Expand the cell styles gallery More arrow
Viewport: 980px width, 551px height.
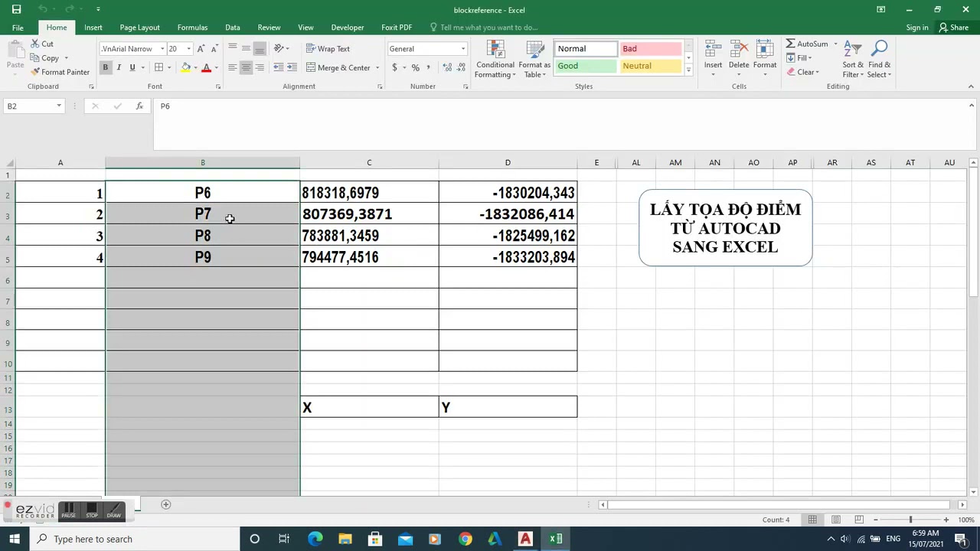[x=688, y=70]
